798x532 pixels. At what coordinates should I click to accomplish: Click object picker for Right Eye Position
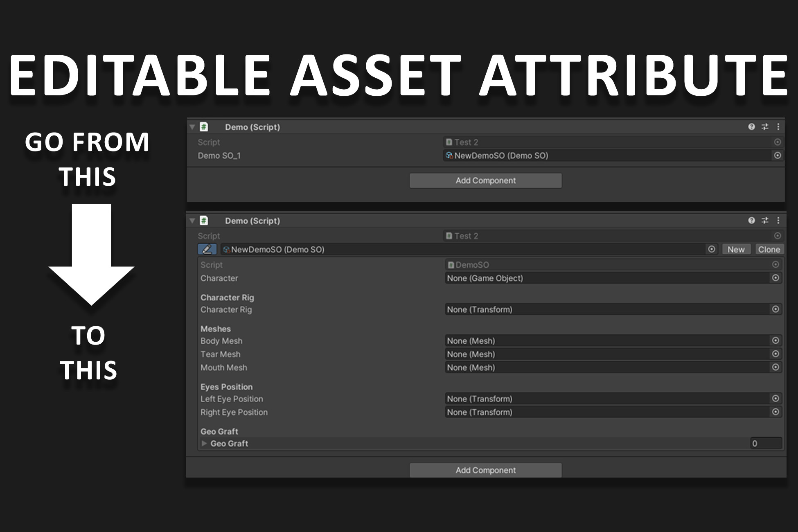(x=775, y=412)
